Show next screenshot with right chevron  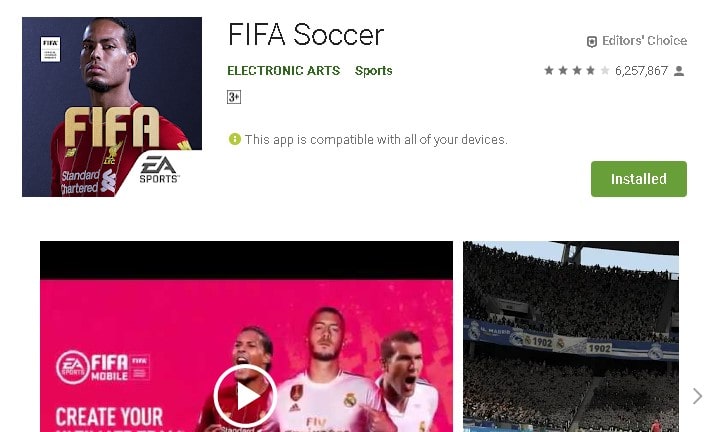point(697,396)
